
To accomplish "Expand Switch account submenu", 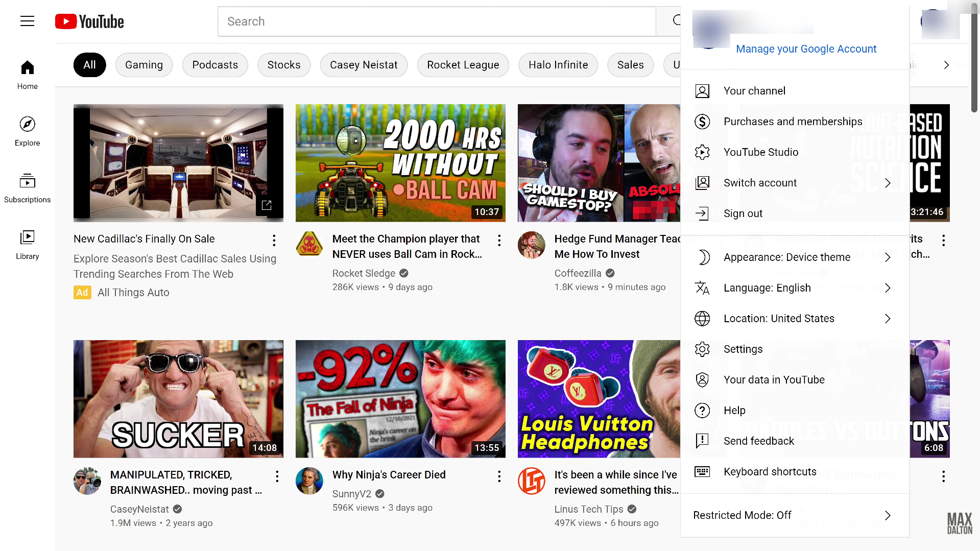I will 795,183.
